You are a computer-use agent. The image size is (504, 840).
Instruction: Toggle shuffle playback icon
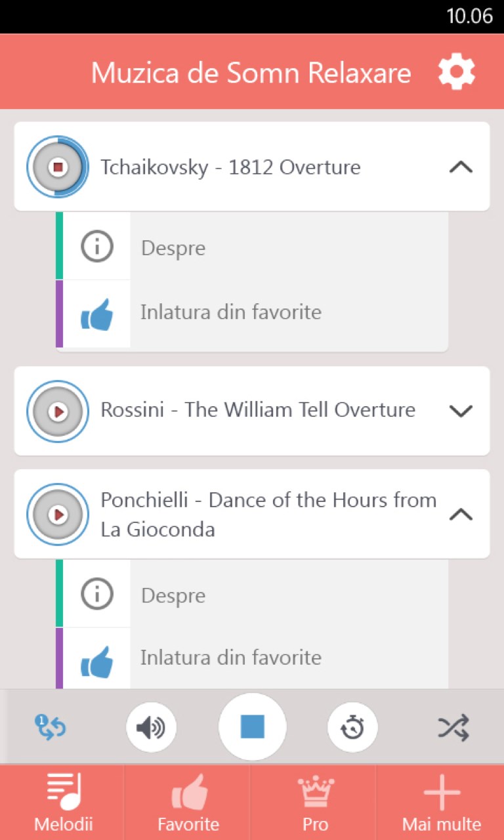click(x=453, y=727)
